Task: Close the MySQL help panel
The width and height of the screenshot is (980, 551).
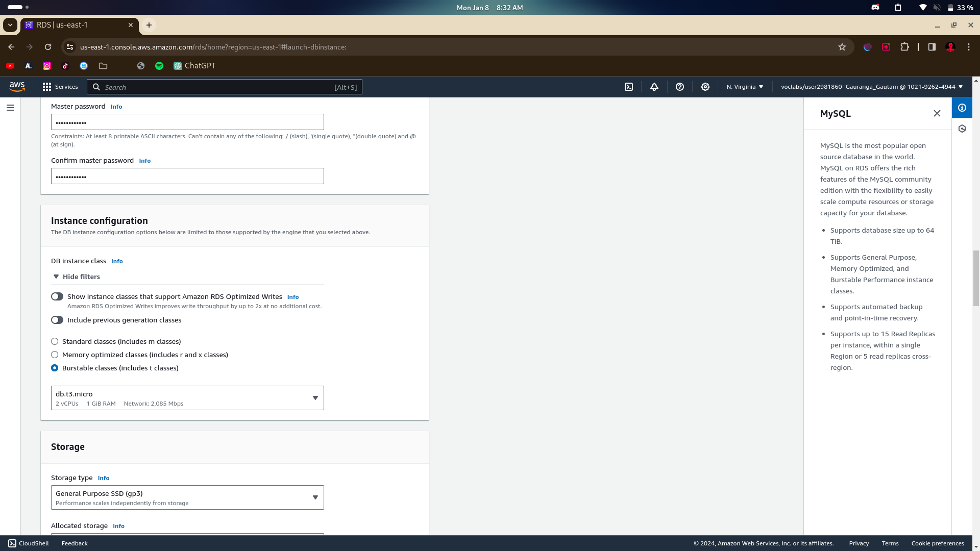Action: 937,113
